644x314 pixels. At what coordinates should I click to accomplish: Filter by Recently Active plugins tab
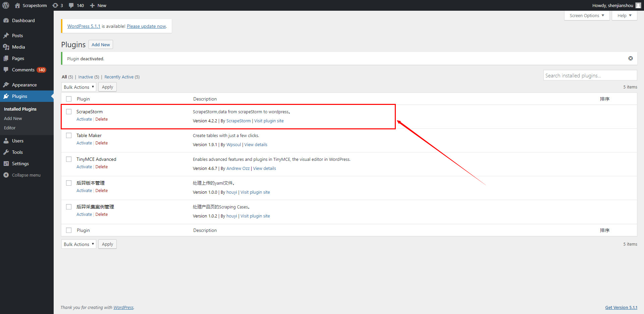coord(122,77)
